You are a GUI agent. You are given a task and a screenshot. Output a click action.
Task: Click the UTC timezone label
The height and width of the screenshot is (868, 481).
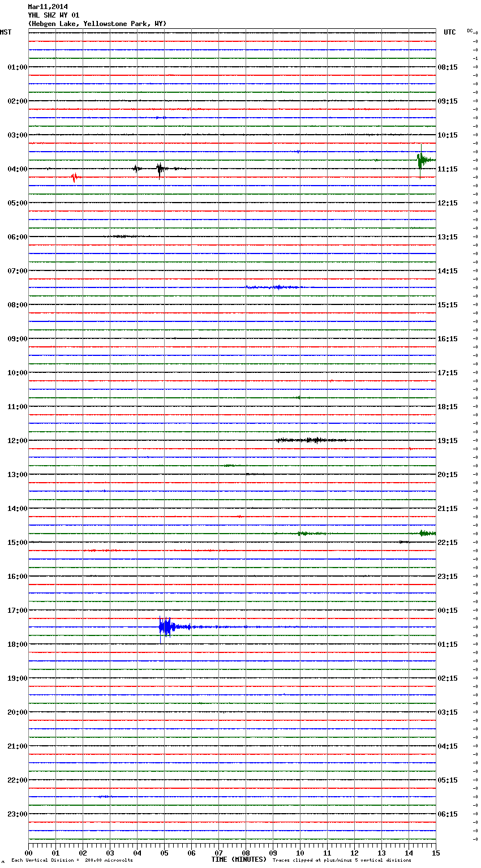coord(450,32)
